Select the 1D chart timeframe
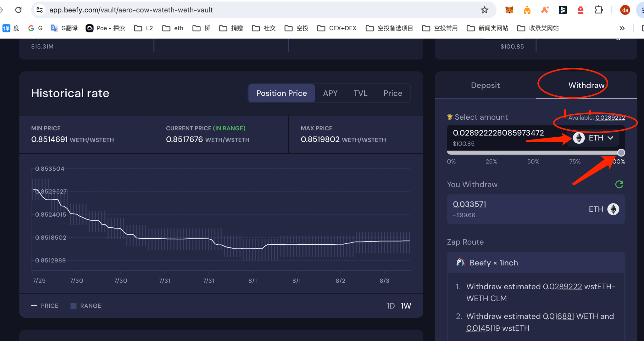The height and width of the screenshot is (341, 644). (x=391, y=306)
